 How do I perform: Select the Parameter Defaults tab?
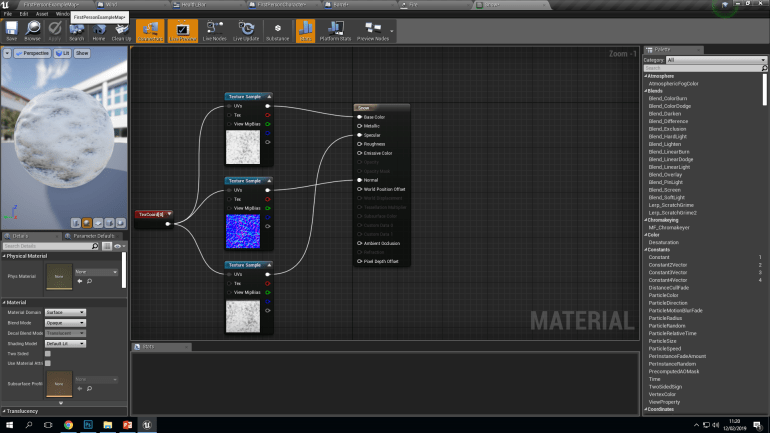[x=93, y=236]
